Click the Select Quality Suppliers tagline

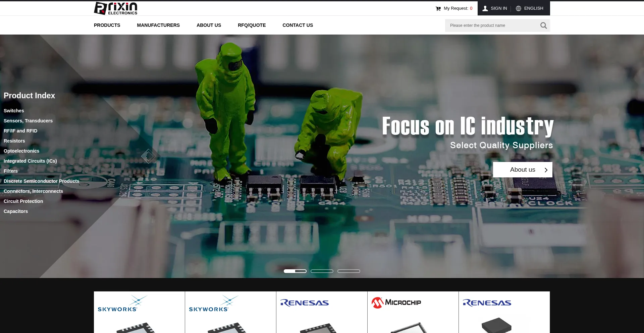pos(501,145)
